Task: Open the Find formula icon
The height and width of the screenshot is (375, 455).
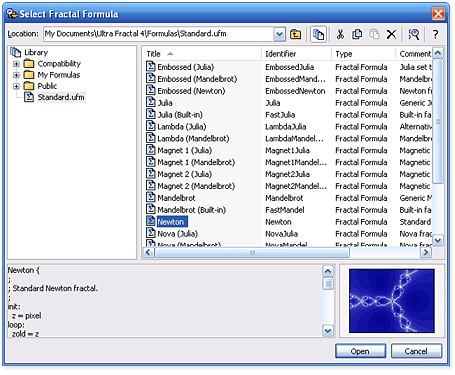Action: click(x=414, y=34)
